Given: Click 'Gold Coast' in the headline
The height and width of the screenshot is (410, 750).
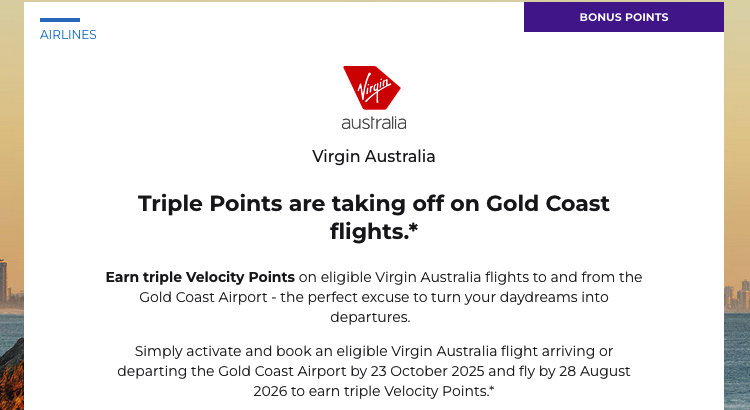Looking at the screenshot, I should click(x=548, y=203).
